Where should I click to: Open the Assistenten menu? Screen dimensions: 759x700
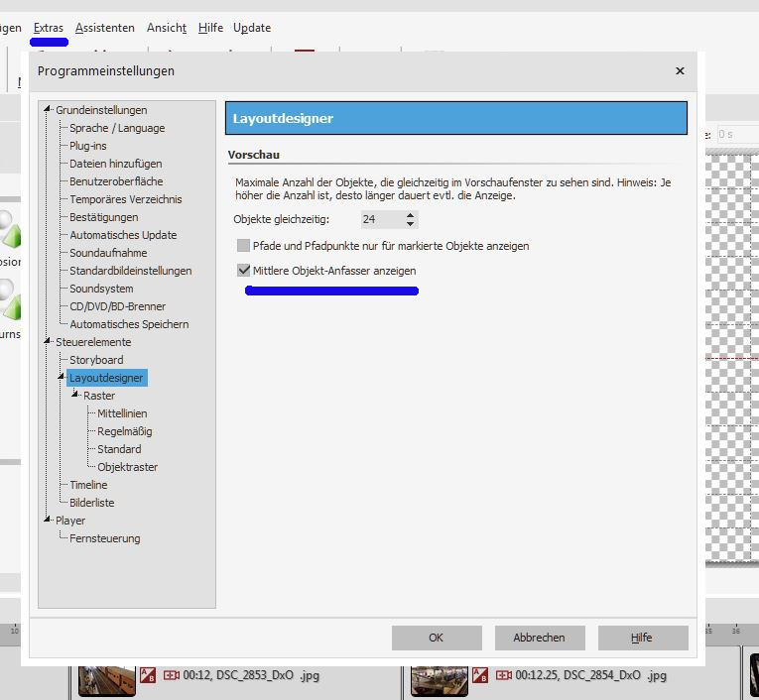pos(104,28)
